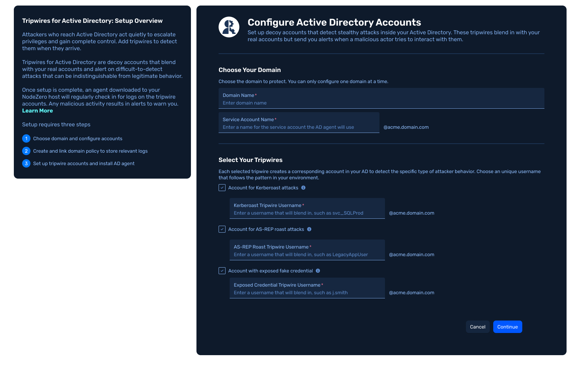Click 'Setup requires three steps' text
Viewport: 588px width, 369px height.
56,125
